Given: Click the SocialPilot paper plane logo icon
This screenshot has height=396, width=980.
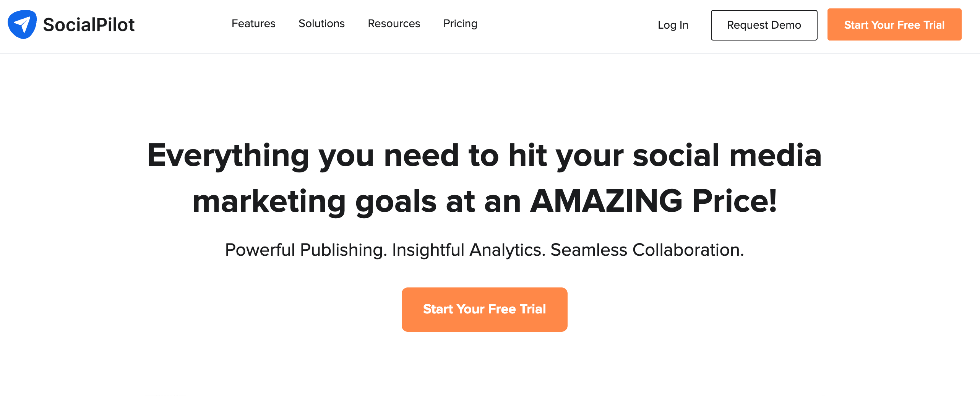Looking at the screenshot, I should pyautogui.click(x=22, y=24).
